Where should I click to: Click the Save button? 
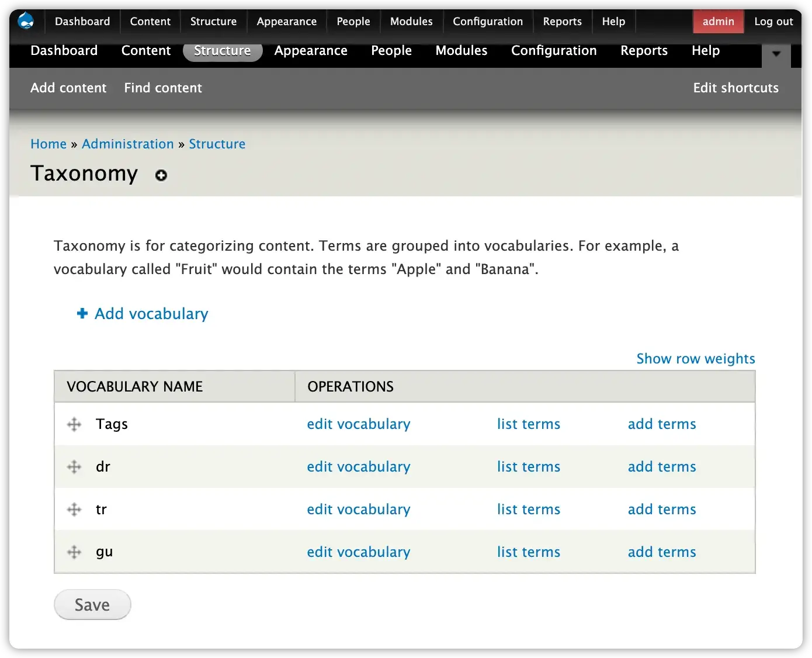pos(92,605)
